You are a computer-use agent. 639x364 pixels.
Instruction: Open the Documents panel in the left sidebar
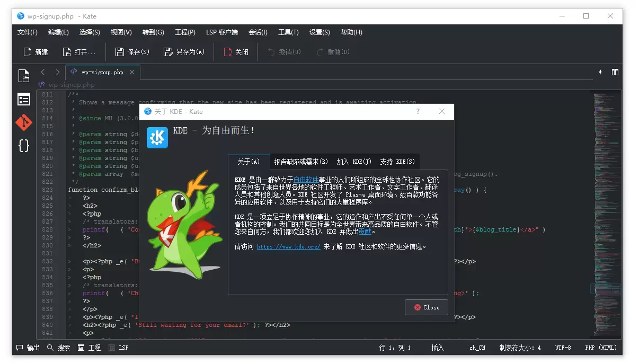click(x=24, y=76)
